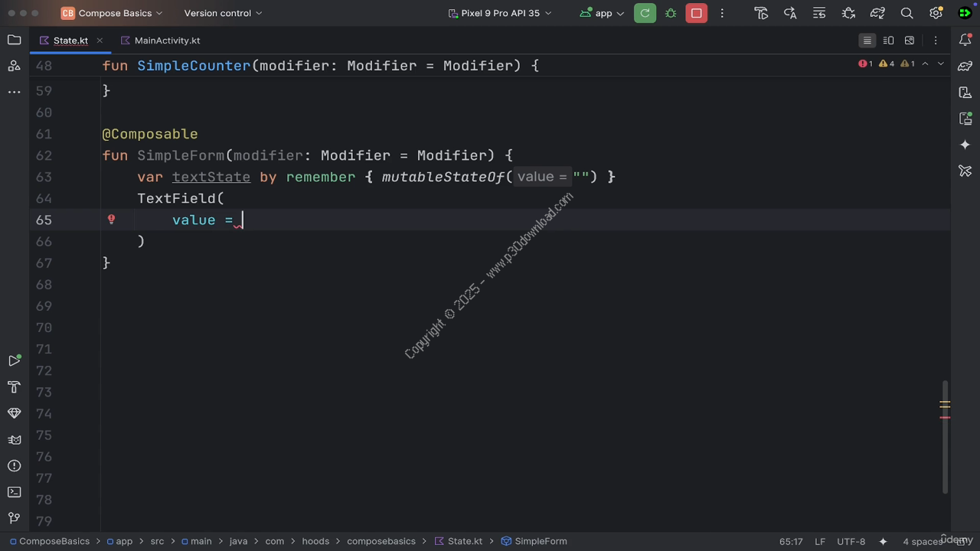
Task: Switch editor to Split view mode
Action: click(888, 41)
